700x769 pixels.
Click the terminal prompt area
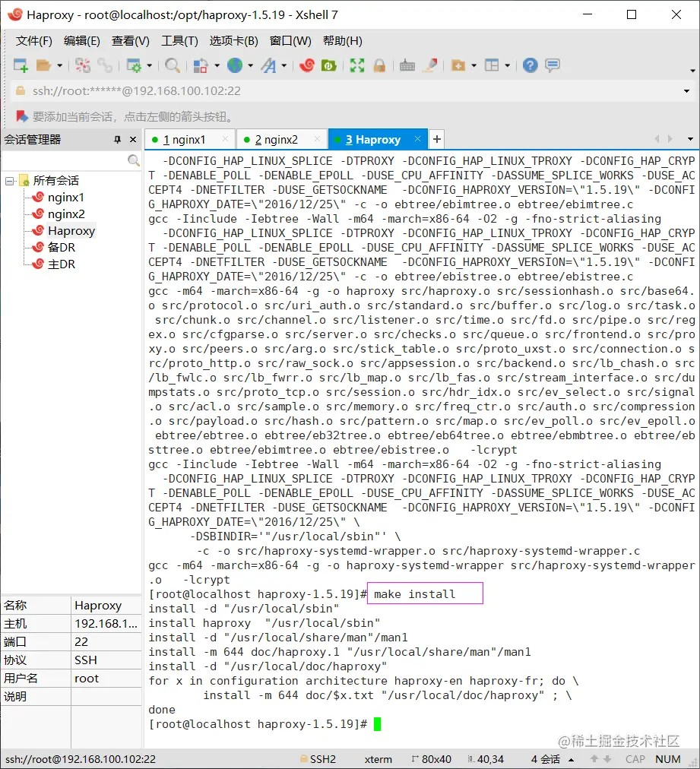click(377, 724)
